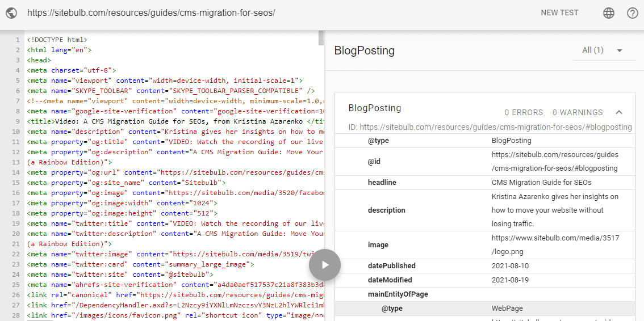Select the @id property row
Image resolution: width=644 pixels, height=321 pixels.
tap(485, 162)
